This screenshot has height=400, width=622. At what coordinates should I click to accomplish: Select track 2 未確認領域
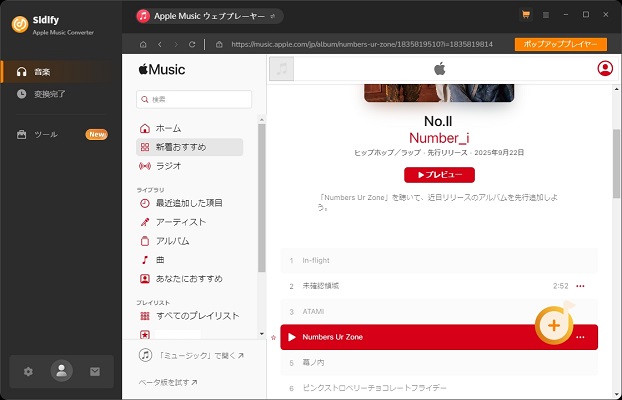439,286
